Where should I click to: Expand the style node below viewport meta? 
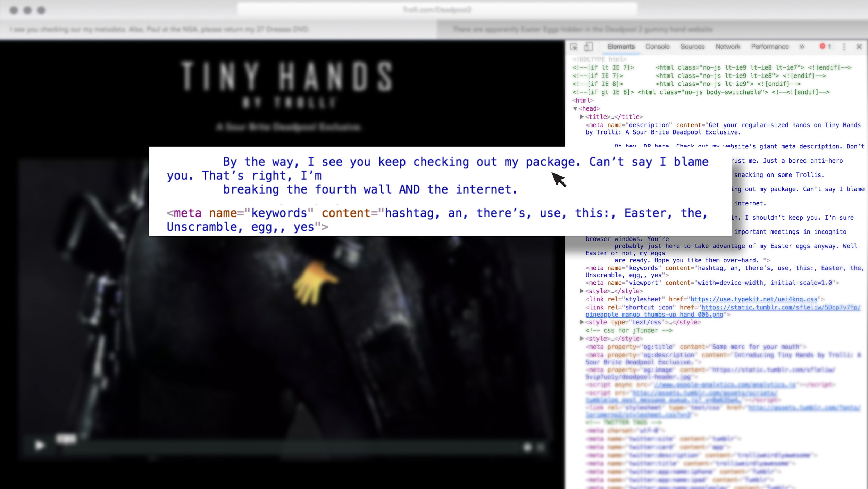pos(582,291)
